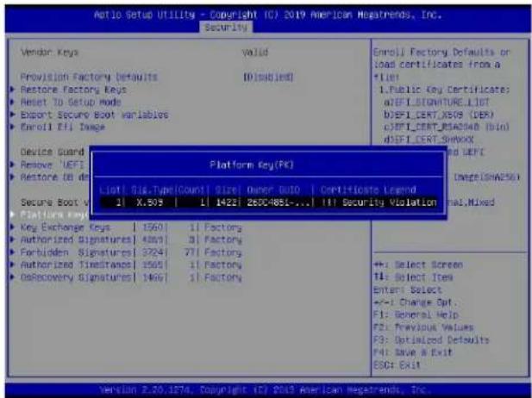Click the Certificate Legend column header

tap(368, 190)
